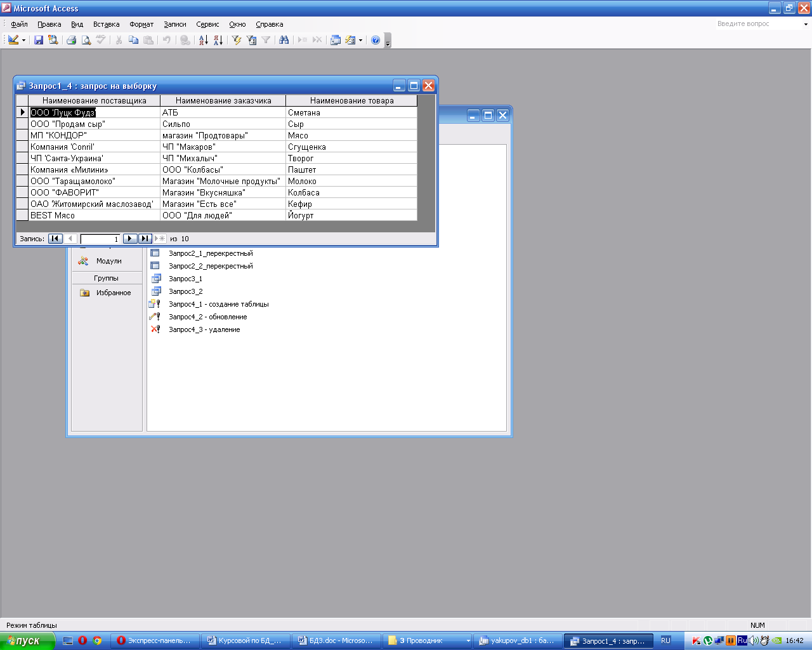812x650 pixels.
Task: Go to first record navigation button
Action: (55, 239)
